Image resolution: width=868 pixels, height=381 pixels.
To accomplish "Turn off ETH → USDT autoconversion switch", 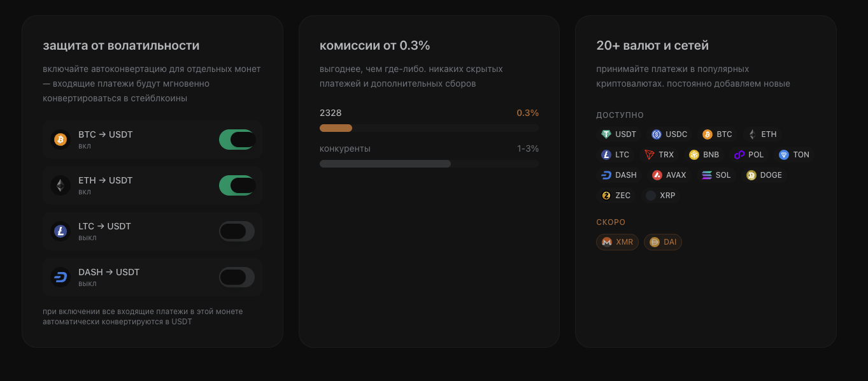I will point(237,185).
